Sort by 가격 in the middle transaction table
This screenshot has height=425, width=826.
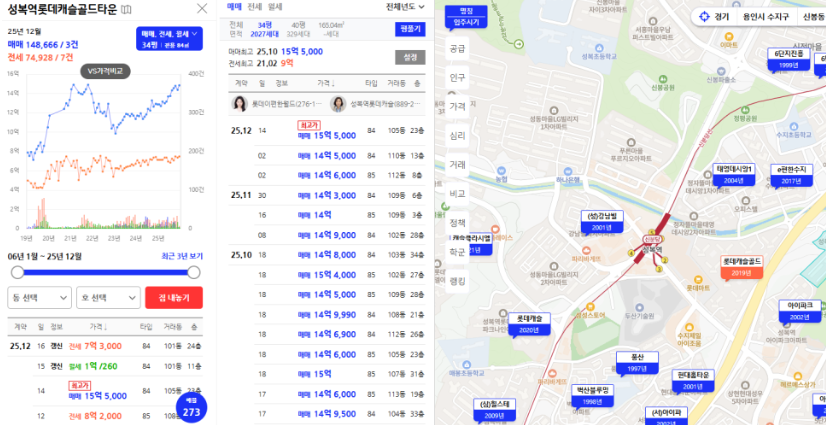pos(327,83)
